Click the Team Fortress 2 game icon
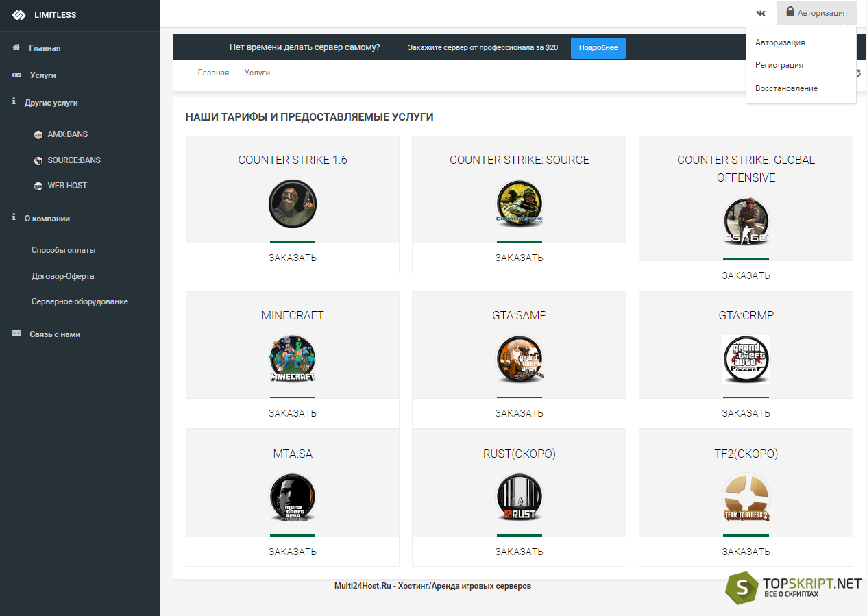Image resolution: width=867 pixels, height=616 pixels. click(x=746, y=497)
